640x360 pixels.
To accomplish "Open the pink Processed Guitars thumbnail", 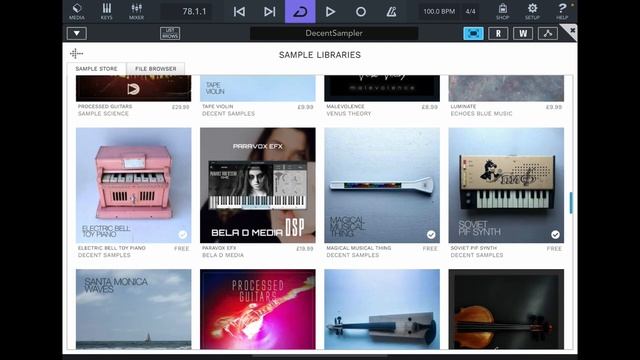I will pyautogui.click(x=258, y=309).
